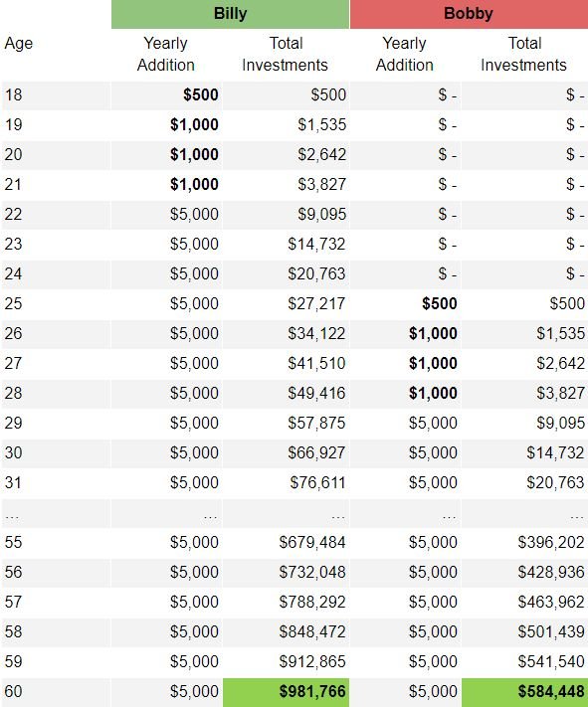This screenshot has height=707, width=588.
Task: Select the green Billy header cell
Action: 230,14
